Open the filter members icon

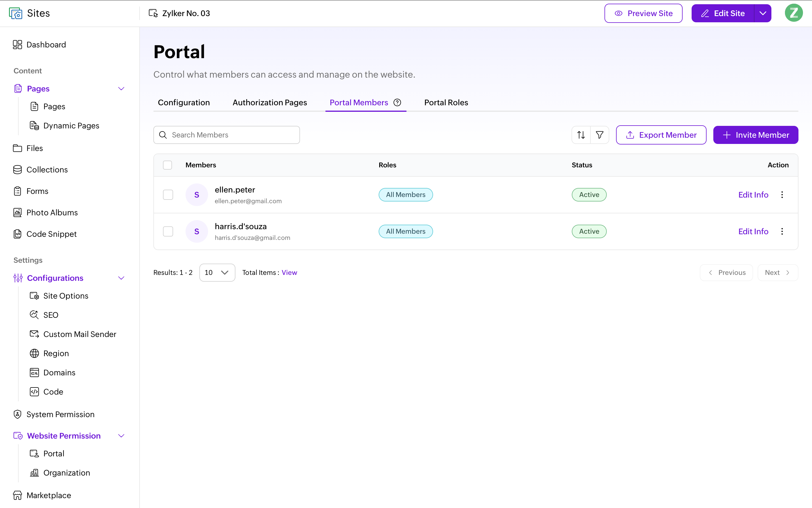pyautogui.click(x=600, y=135)
